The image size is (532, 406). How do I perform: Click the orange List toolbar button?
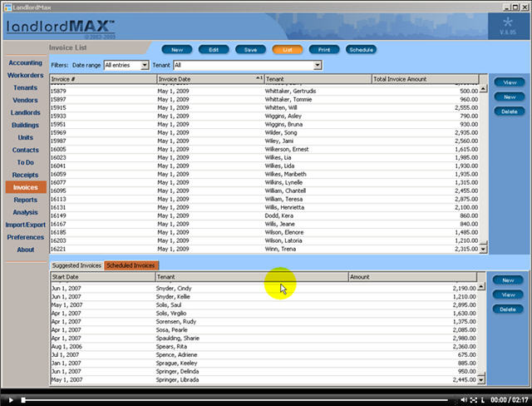click(x=288, y=50)
